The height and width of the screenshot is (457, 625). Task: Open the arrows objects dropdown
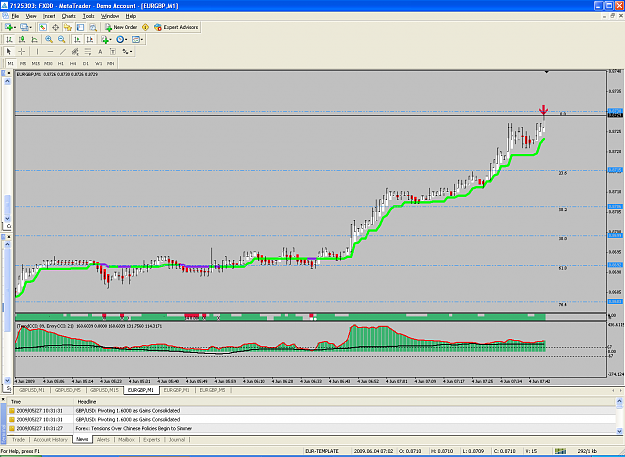[x=127, y=51]
